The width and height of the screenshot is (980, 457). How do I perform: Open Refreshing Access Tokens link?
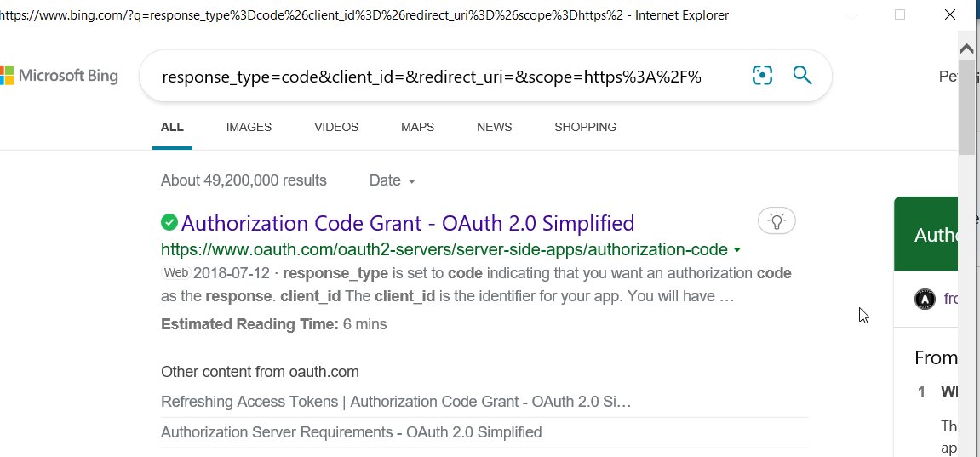click(x=396, y=402)
